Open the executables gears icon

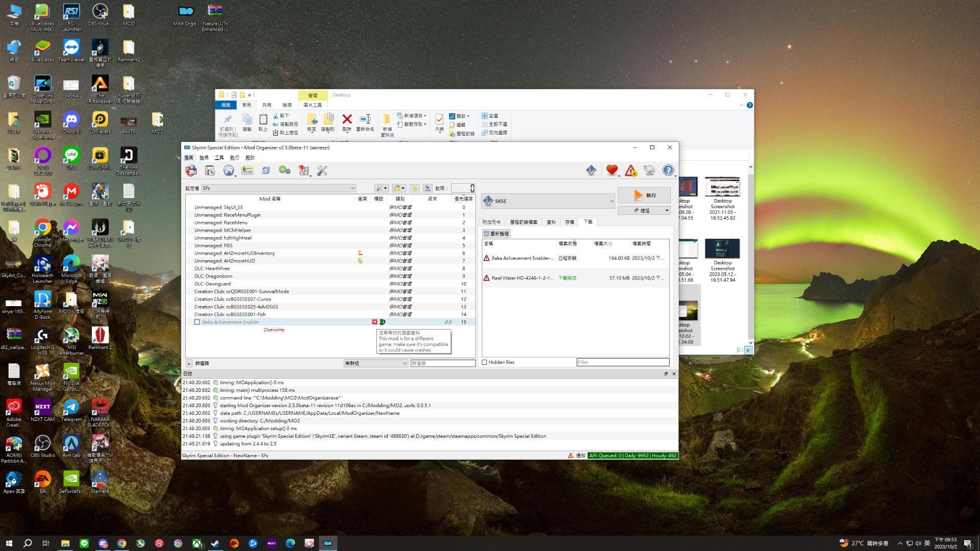[x=284, y=170]
